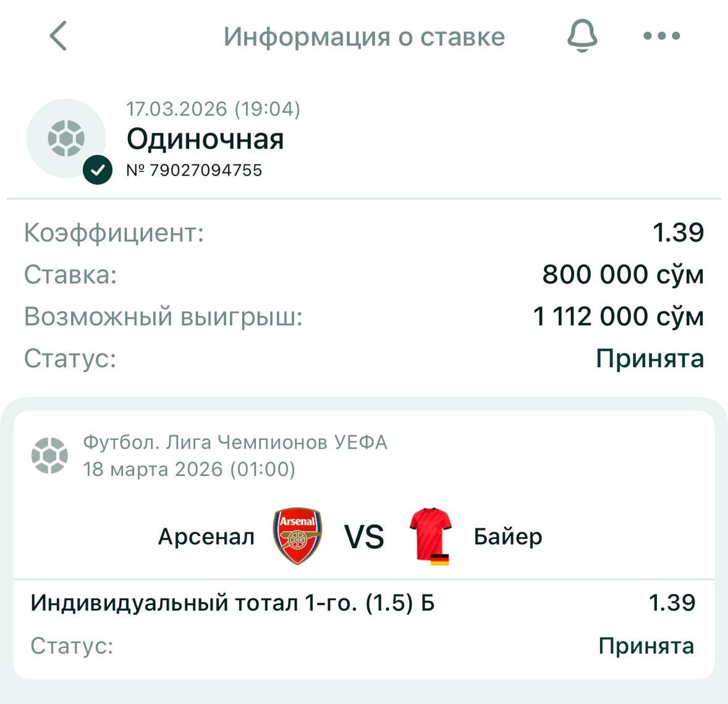The image size is (728, 704).
Task: Tap the 1 112 000 сўм possible winnings
Action: [618, 316]
